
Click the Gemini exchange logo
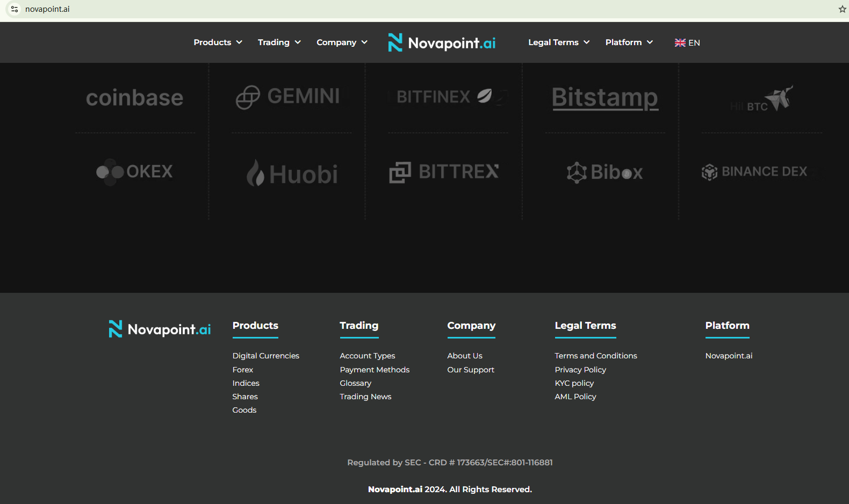[288, 97]
